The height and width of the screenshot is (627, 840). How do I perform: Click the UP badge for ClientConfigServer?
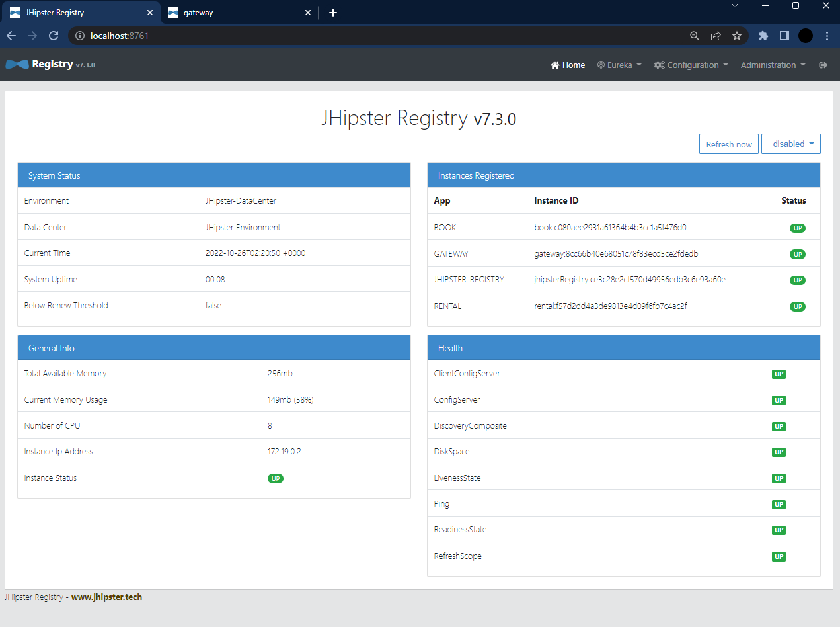click(x=779, y=374)
